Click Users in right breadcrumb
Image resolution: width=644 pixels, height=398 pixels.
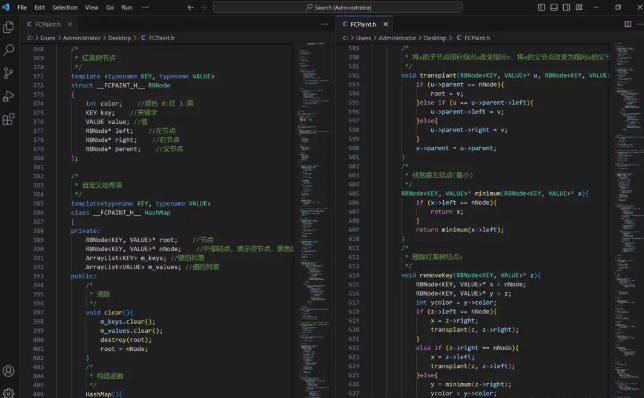click(x=363, y=38)
